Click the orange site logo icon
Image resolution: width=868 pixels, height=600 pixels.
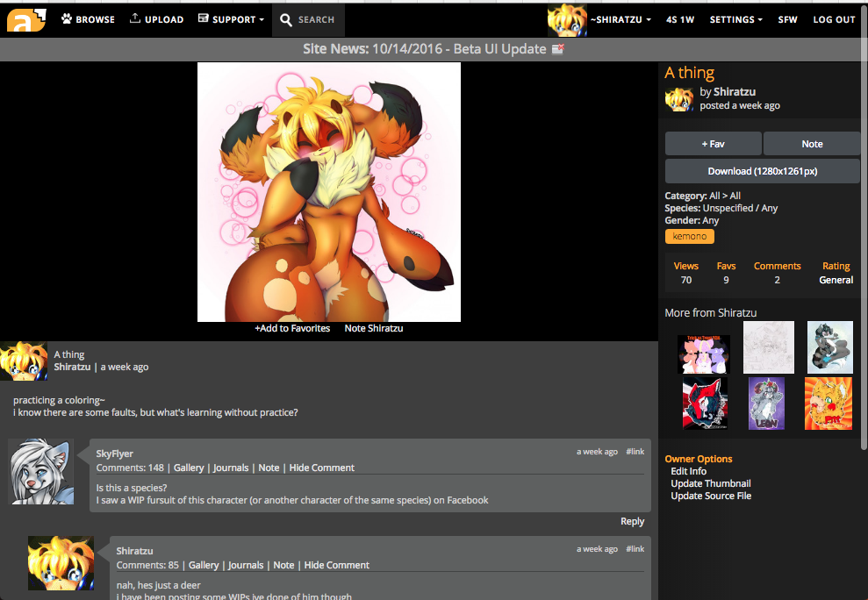[x=26, y=20]
